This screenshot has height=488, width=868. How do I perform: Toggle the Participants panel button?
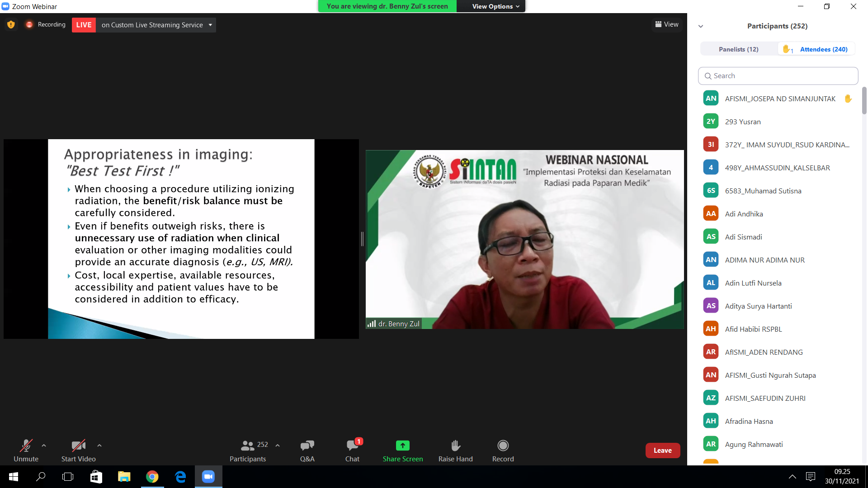248,450
